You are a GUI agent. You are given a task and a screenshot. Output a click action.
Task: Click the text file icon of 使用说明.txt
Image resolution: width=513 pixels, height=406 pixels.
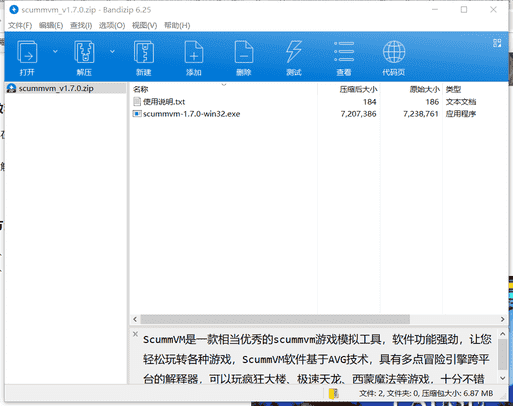[137, 101]
